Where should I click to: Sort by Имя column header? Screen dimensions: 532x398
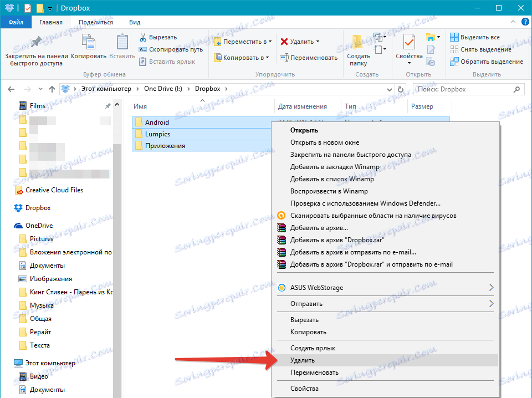(x=140, y=106)
